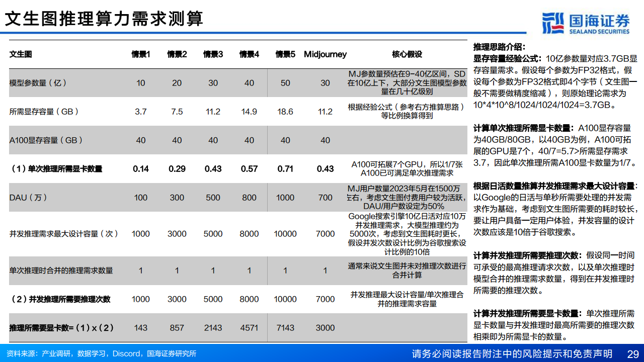Click the 显卡数量 value 0.57
Image resolution: width=644 pixels, height=362 pixels.
point(250,169)
